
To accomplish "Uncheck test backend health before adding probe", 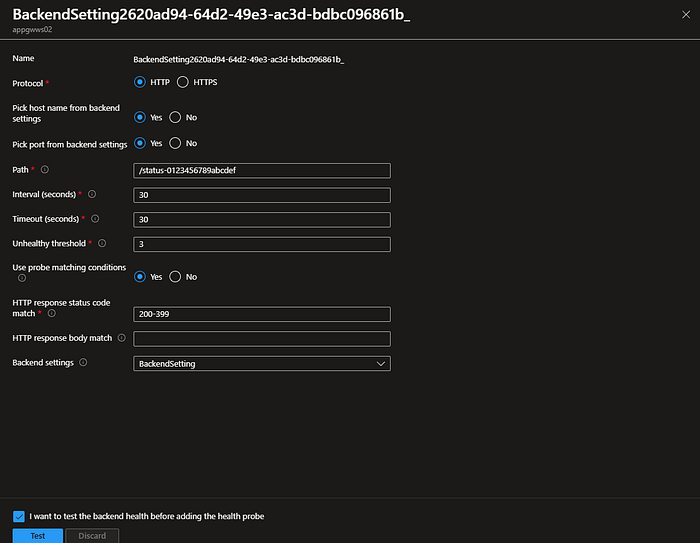I will [x=19, y=517].
